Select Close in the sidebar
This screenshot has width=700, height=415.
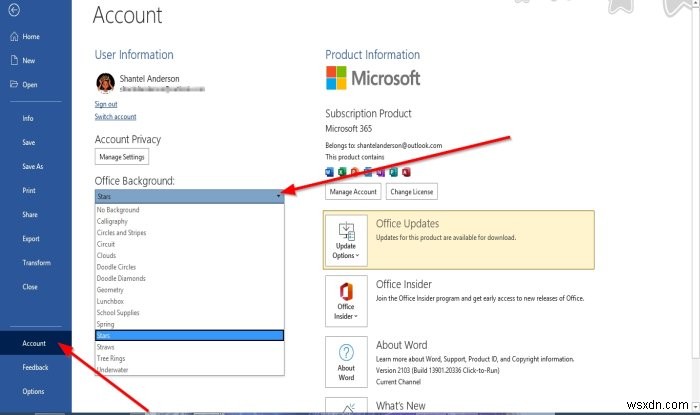pos(30,287)
